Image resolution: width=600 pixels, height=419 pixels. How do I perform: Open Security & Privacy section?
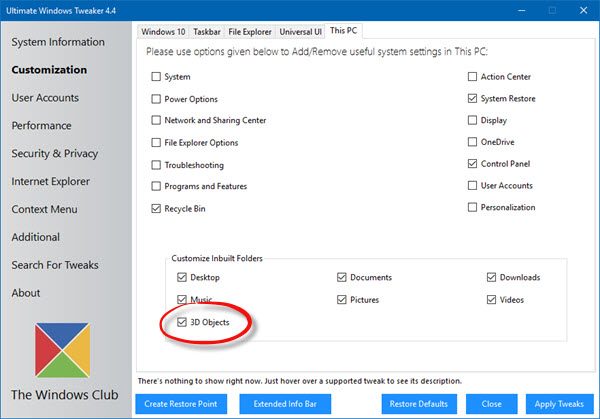click(x=55, y=153)
